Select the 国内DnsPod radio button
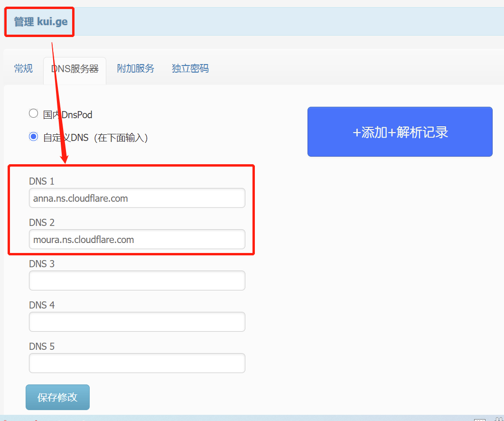This screenshot has width=504, height=421. coord(33,113)
